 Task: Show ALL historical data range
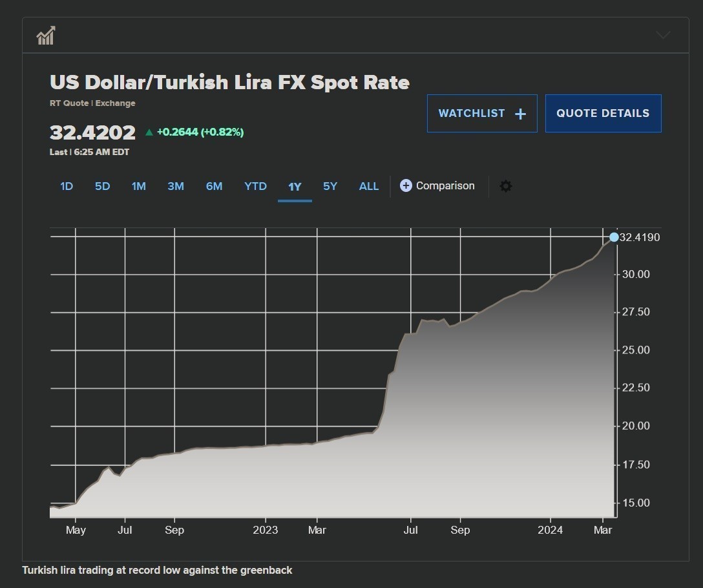[x=369, y=186]
